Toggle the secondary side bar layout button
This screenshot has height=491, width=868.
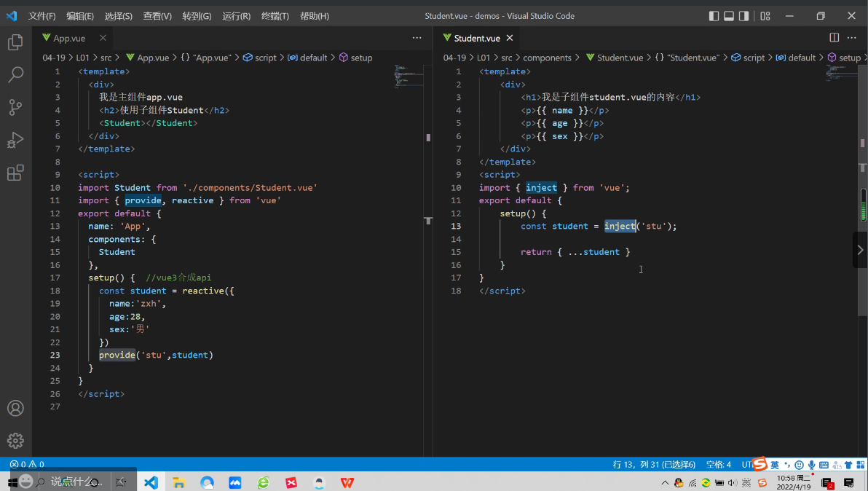743,16
